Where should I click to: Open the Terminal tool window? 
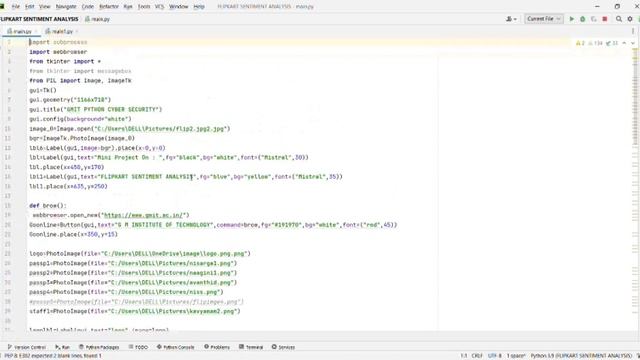251,347
